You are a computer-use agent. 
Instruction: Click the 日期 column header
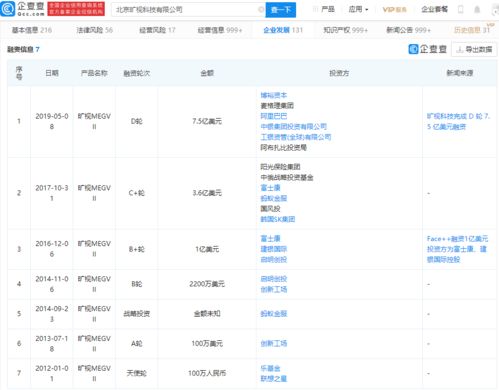click(x=52, y=73)
